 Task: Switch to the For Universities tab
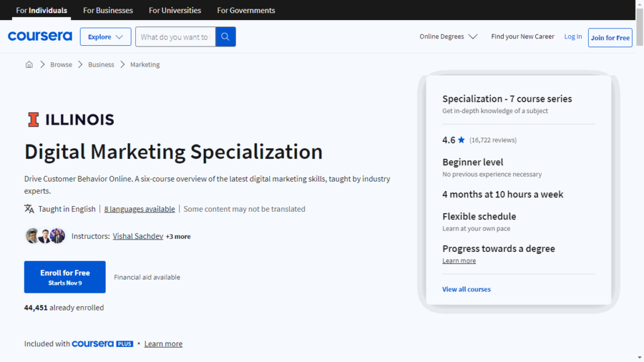click(175, 10)
